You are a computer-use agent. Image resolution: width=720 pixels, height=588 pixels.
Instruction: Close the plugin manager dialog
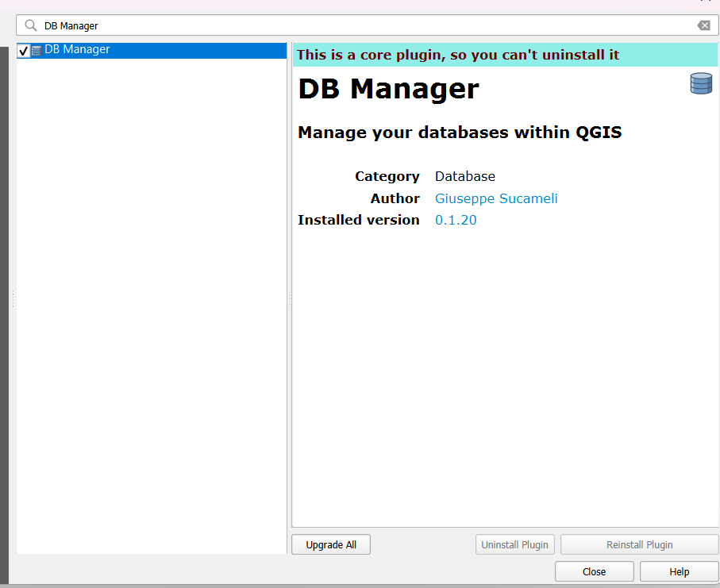pyautogui.click(x=595, y=571)
